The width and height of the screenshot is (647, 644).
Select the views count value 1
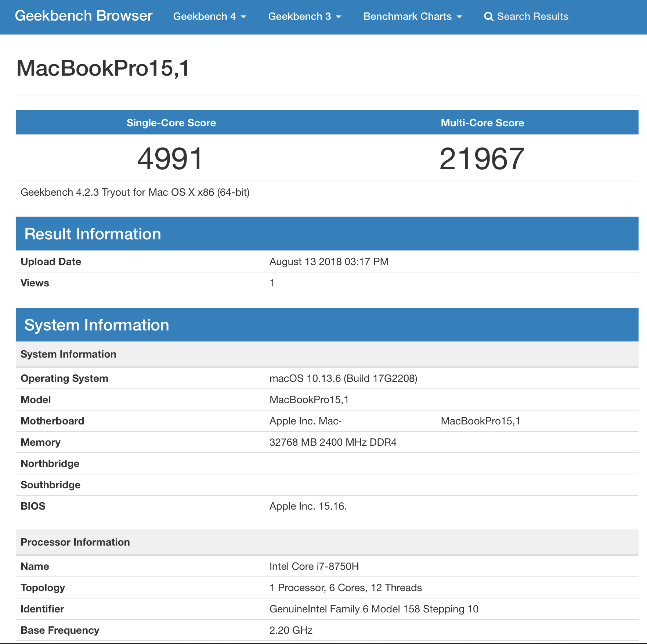click(x=272, y=283)
